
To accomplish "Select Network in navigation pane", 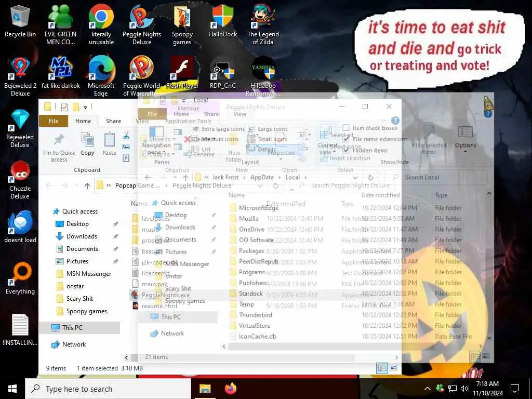I will pos(74,344).
